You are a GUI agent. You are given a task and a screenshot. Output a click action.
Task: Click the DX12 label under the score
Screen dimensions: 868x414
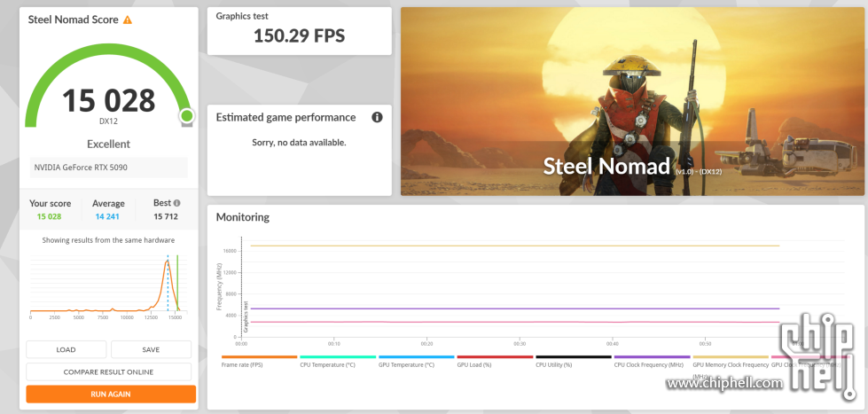(108, 121)
